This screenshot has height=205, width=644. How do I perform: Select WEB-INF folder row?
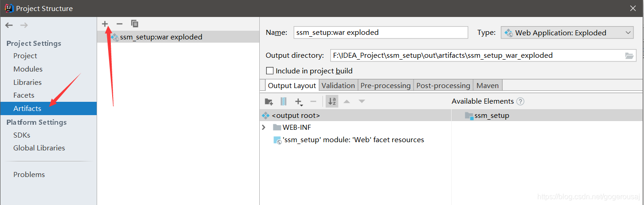tap(355, 127)
